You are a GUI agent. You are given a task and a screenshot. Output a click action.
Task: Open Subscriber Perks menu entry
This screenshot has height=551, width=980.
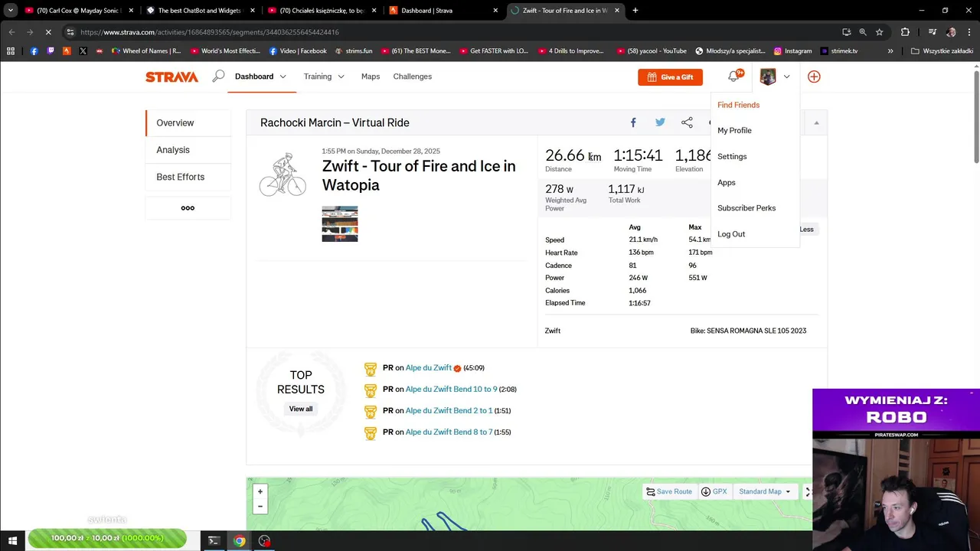(746, 208)
